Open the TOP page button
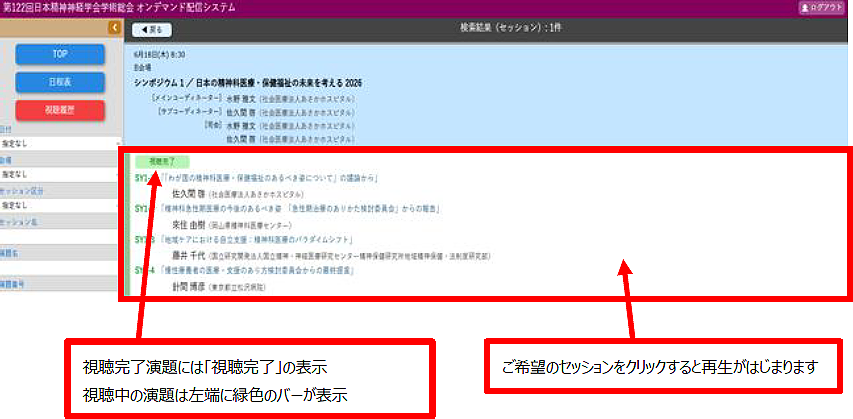 [60, 54]
